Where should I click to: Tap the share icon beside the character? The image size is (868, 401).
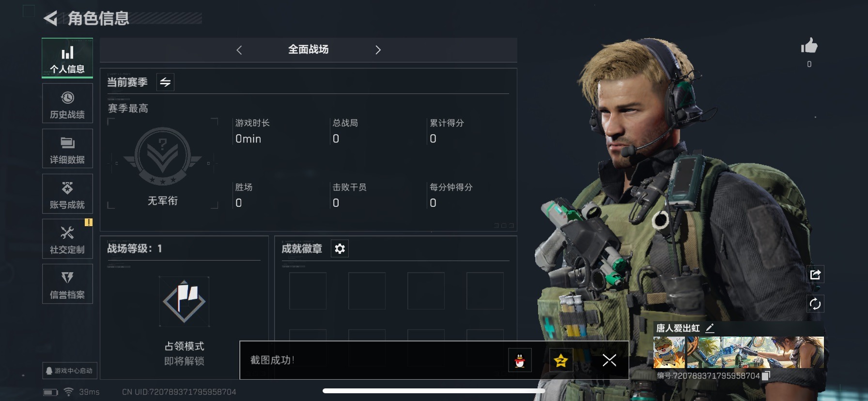pos(815,275)
